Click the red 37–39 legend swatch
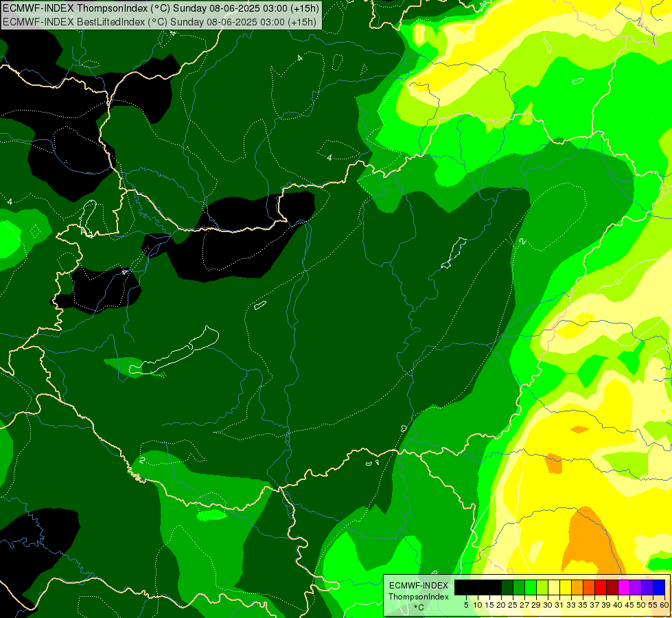 pos(601,588)
